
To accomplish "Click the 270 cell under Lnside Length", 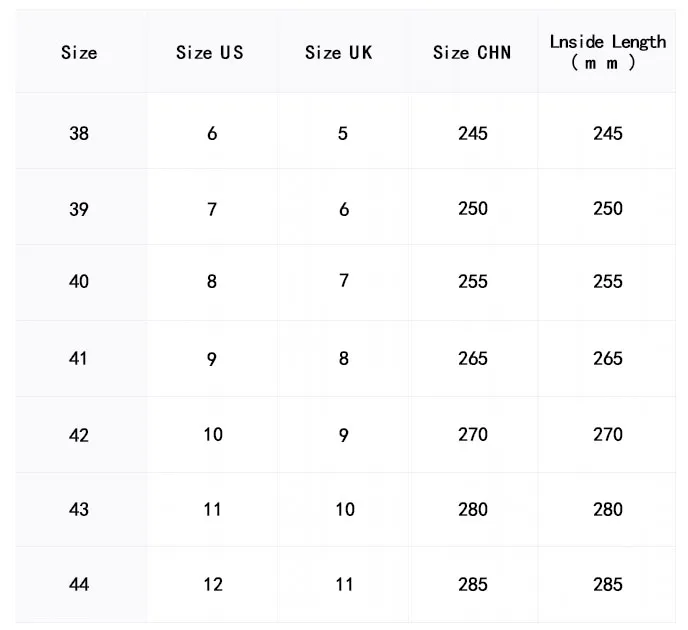I will [x=607, y=435].
